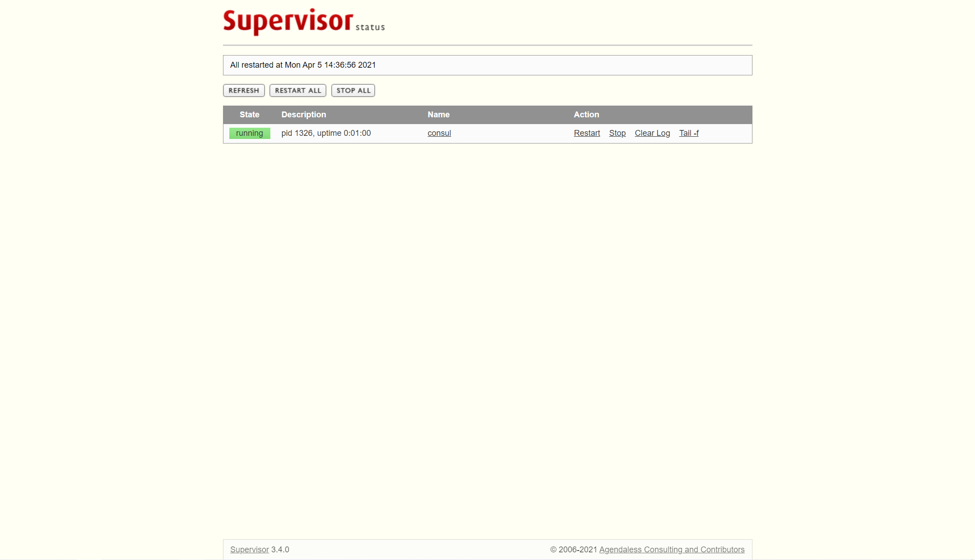The height and width of the screenshot is (560, 975).
Task: Click Stop action for consul process
Action: click(617, 133)
